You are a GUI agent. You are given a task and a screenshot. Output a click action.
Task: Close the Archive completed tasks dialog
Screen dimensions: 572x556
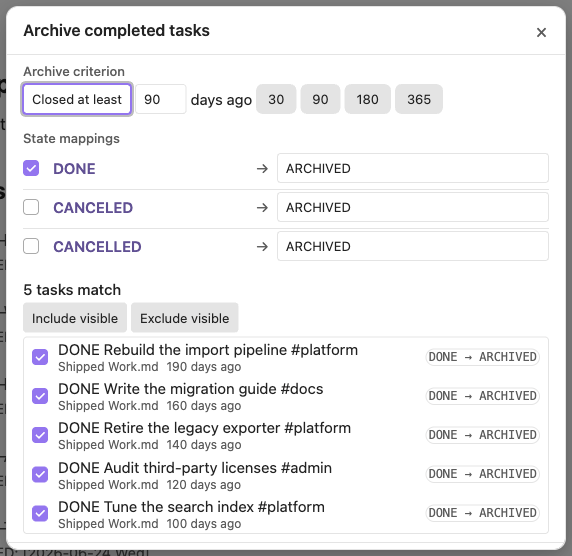(x=541, y=32)
